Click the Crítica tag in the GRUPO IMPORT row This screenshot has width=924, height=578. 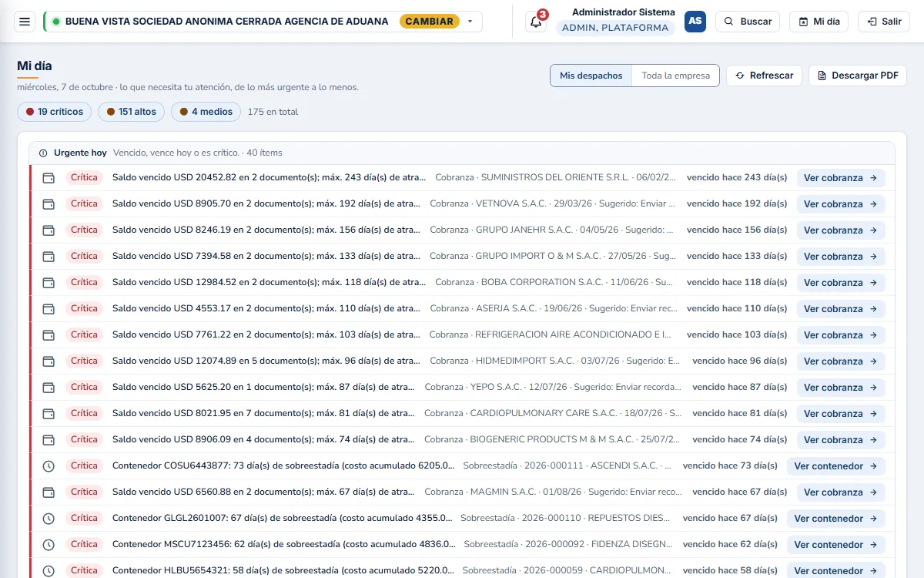(84, 256)
